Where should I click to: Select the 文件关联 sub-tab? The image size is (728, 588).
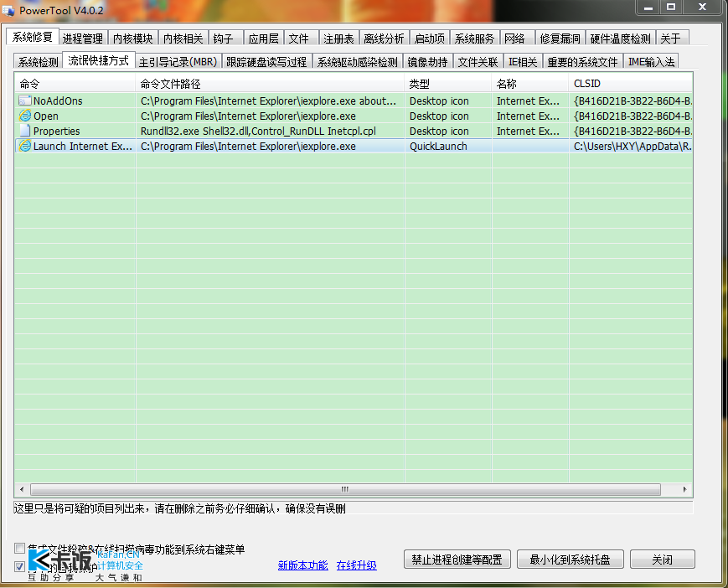(478, 62)
